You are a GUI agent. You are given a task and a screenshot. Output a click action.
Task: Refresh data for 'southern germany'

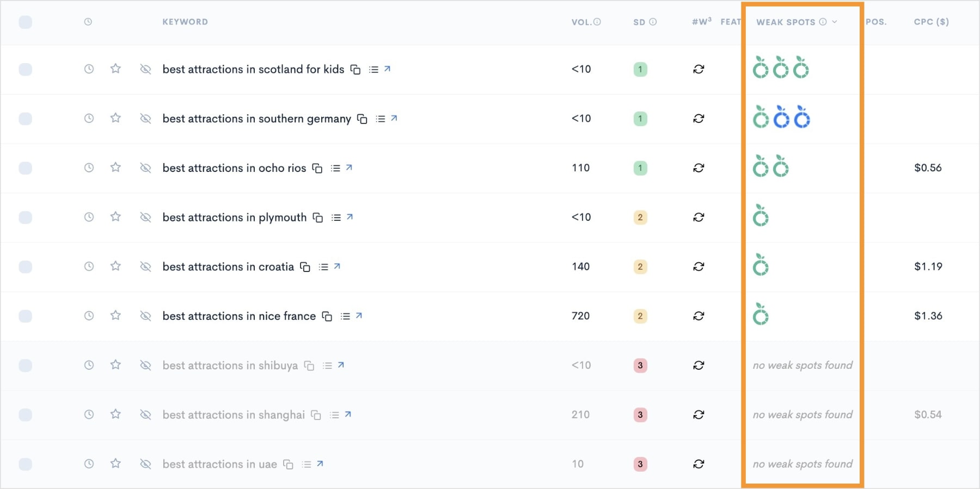[x=699, y=119]
